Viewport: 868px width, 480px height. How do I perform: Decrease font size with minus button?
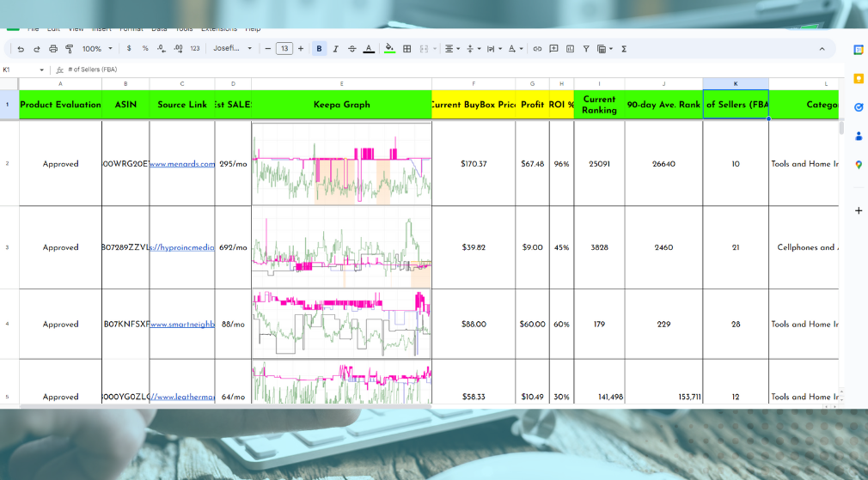(268, 49)
